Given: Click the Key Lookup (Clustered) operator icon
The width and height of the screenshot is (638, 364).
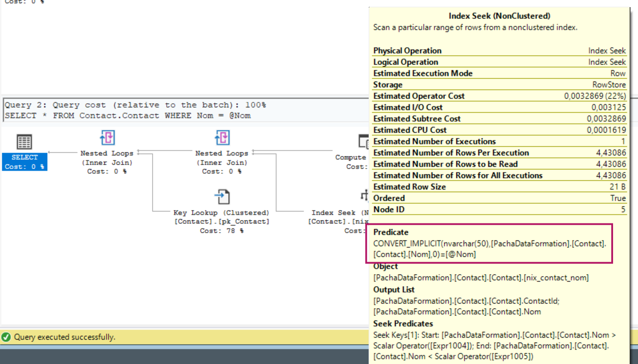Looking at the screenshot, I should (222, 197).
